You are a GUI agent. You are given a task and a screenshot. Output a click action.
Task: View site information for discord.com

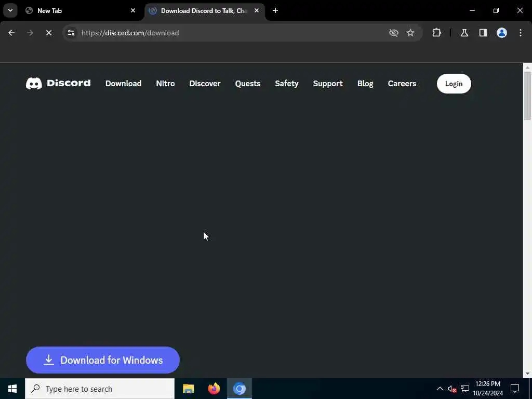71,33
